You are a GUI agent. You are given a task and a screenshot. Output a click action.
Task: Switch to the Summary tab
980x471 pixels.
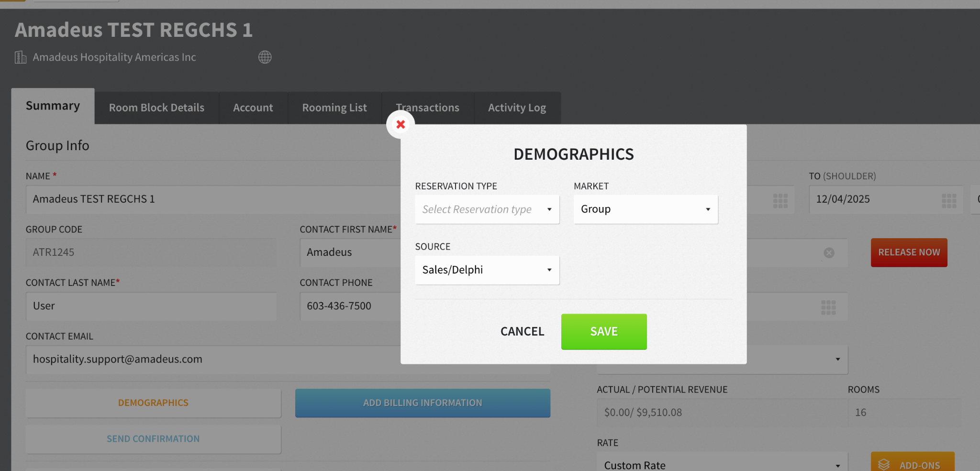coord(53,106)
